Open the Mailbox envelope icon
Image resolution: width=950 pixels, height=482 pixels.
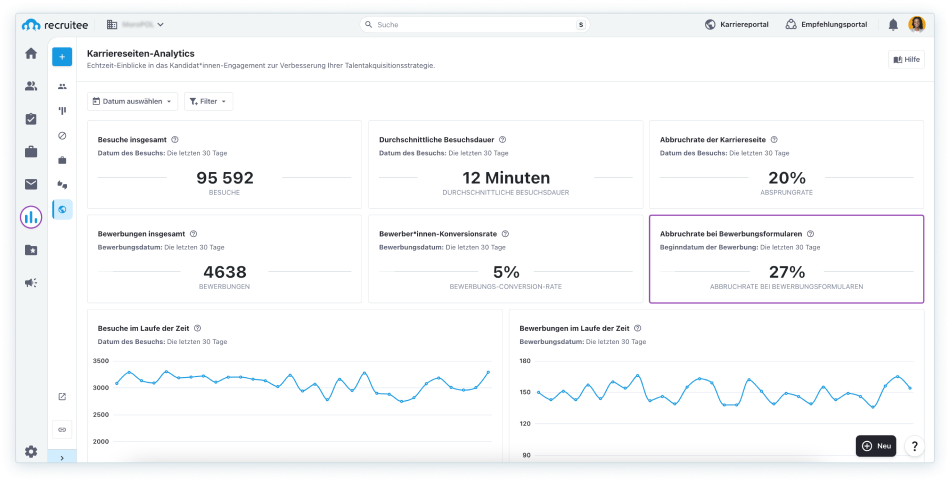31,184
